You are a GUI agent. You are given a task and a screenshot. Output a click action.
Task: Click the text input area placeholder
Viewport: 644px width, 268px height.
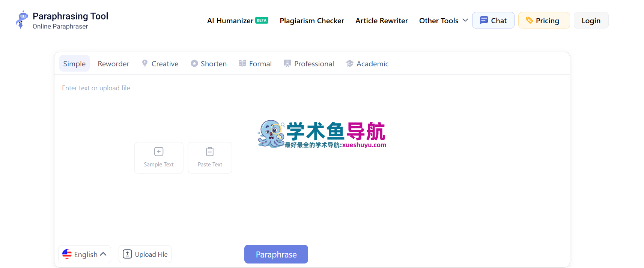point(96,88)
